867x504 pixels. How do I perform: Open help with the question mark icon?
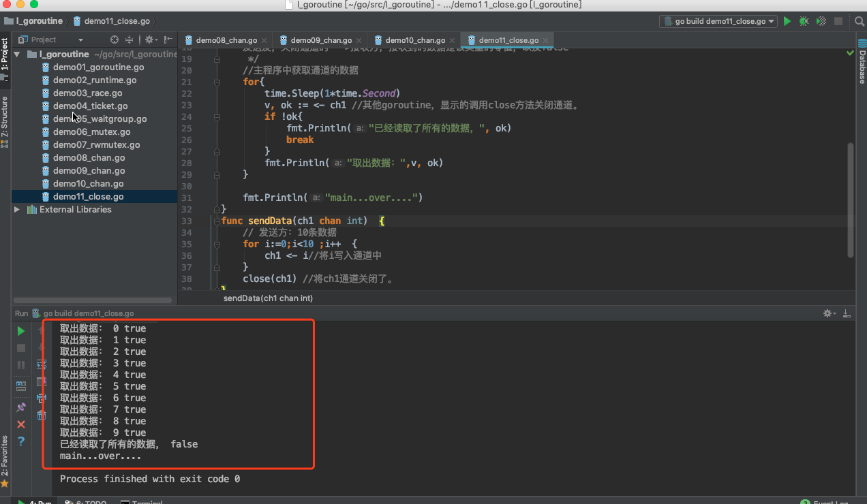click(x=21, y=441)
